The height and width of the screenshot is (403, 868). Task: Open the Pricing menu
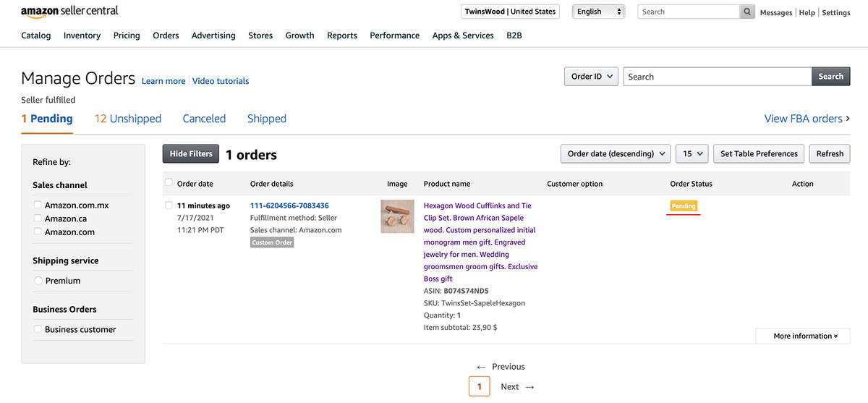[x=127, y=35]
